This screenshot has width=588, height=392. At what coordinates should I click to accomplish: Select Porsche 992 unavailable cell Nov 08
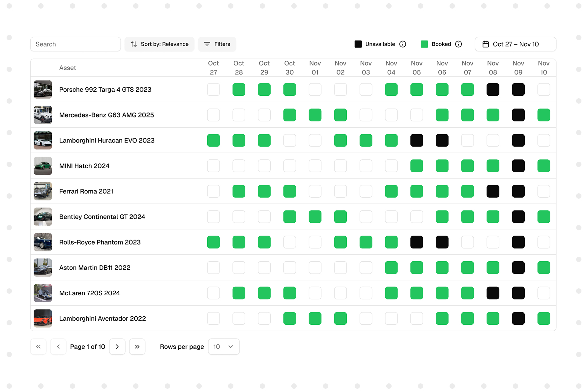tap(493, 89)
